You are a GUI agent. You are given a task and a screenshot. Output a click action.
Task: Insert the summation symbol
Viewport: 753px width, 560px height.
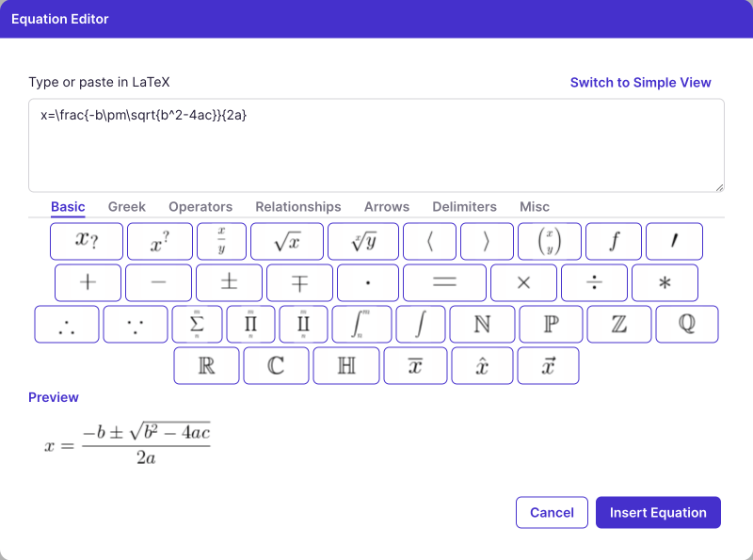[x=198, y=324]
